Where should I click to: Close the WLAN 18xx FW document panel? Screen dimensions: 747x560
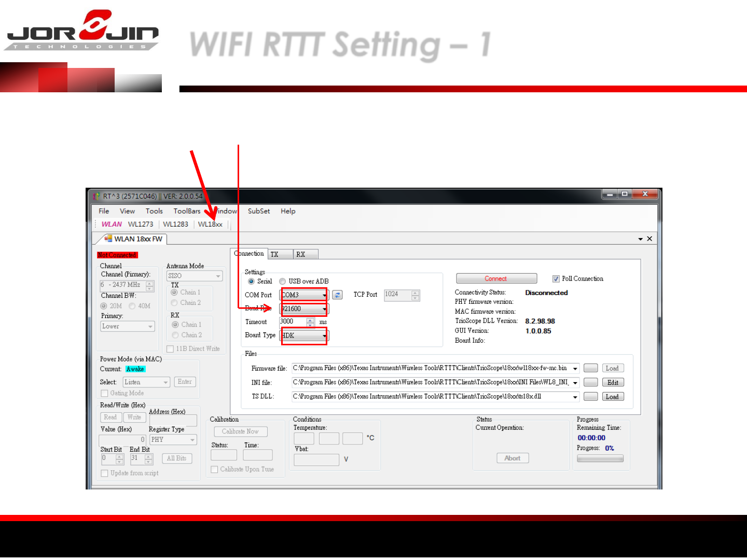pyautogui.click(x=649, y=239)
